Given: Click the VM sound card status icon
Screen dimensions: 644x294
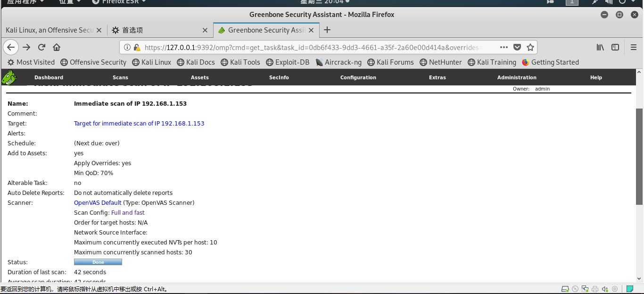Looking at the screenshot, I should tap(605, 289).
